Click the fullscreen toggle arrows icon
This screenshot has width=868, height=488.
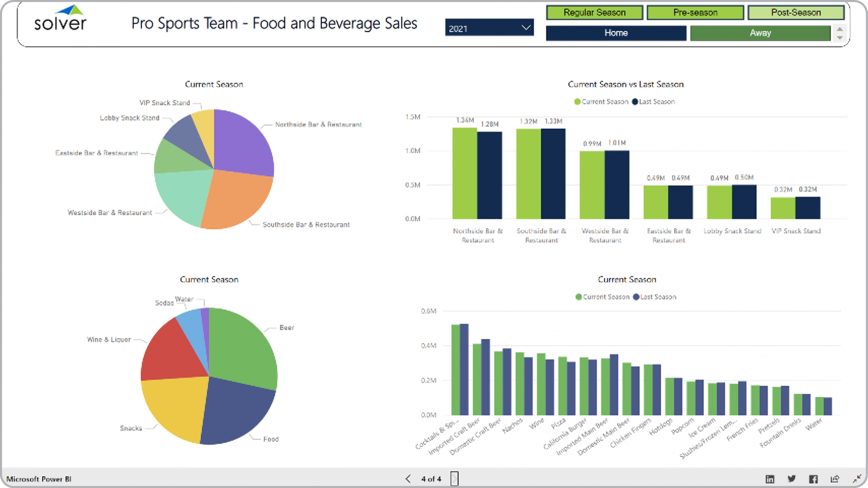coord(857,479)
